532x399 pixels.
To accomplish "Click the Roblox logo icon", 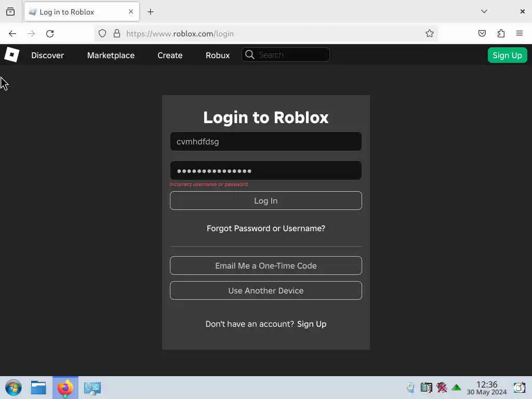I will point(12,55).
